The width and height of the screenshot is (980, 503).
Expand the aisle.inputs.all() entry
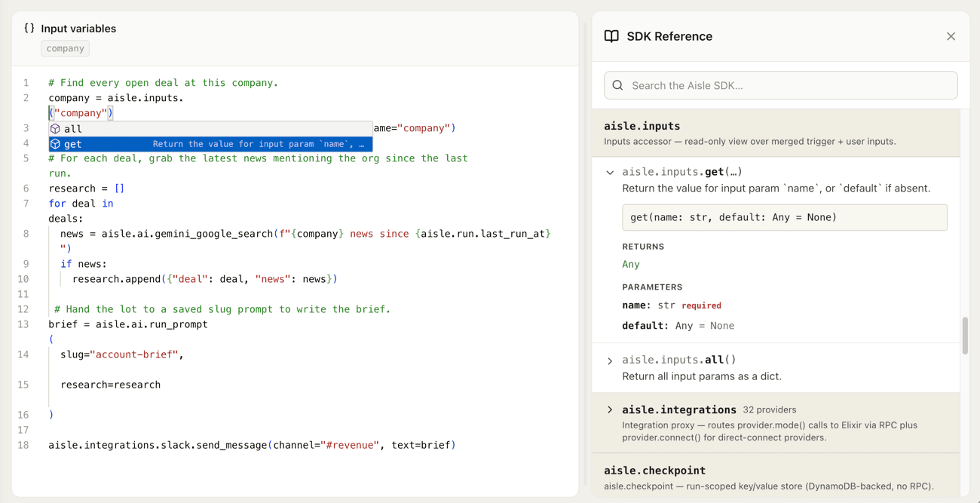(610, 360)
